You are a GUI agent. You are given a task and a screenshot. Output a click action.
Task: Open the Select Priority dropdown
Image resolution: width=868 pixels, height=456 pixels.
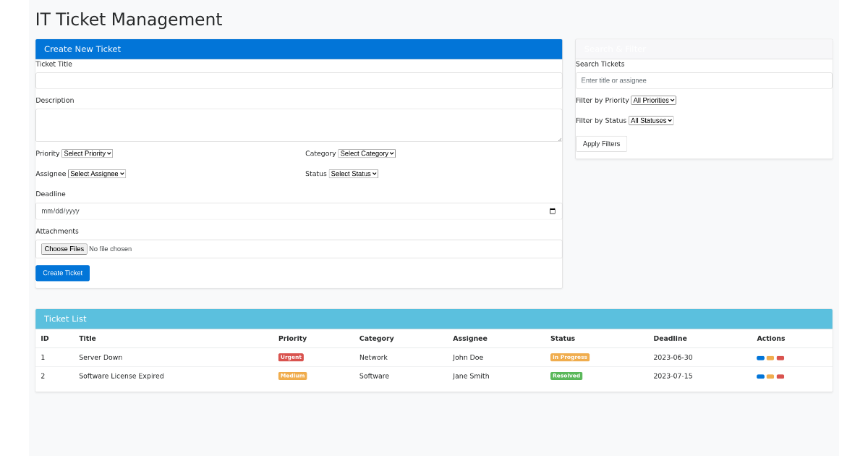[x=87, y=153]
